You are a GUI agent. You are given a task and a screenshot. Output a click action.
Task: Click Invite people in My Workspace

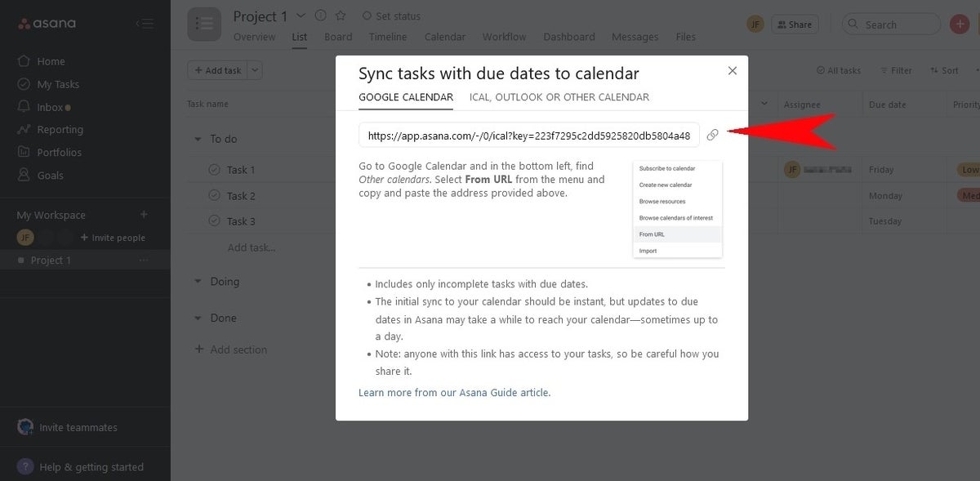click(x=113, y=238)
